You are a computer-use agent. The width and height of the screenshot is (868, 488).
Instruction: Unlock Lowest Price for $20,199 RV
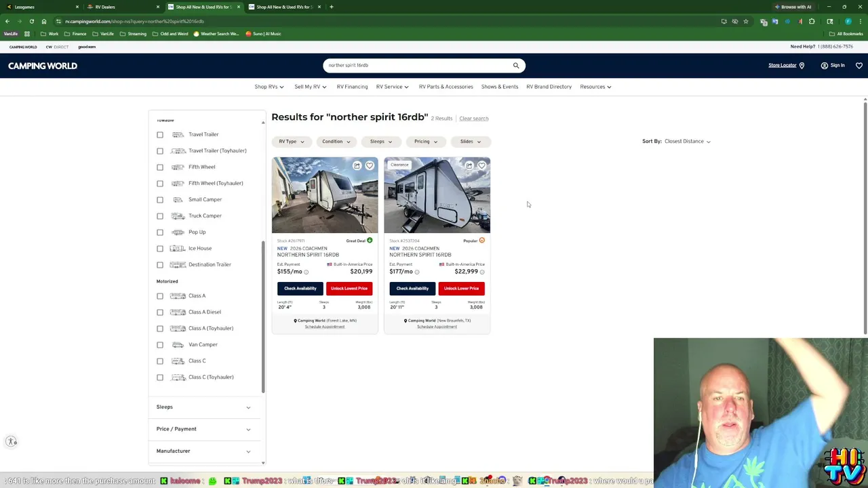tap(349, 289)
